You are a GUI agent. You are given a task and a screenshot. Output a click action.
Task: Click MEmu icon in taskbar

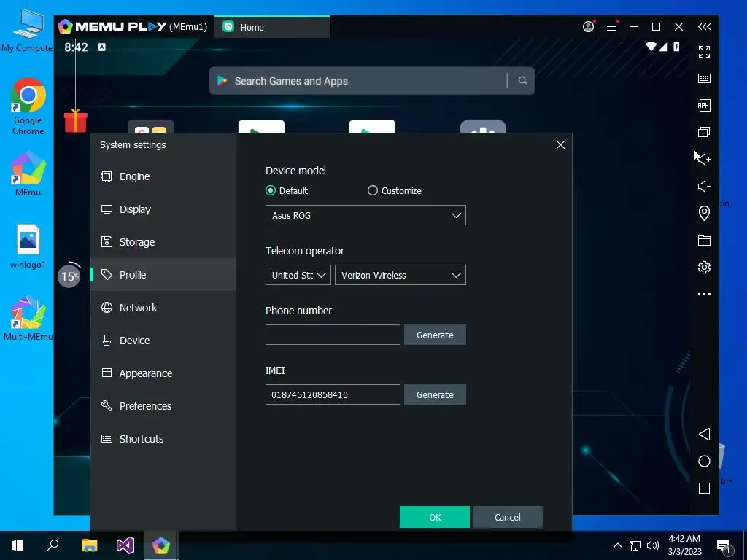point(161,545)
